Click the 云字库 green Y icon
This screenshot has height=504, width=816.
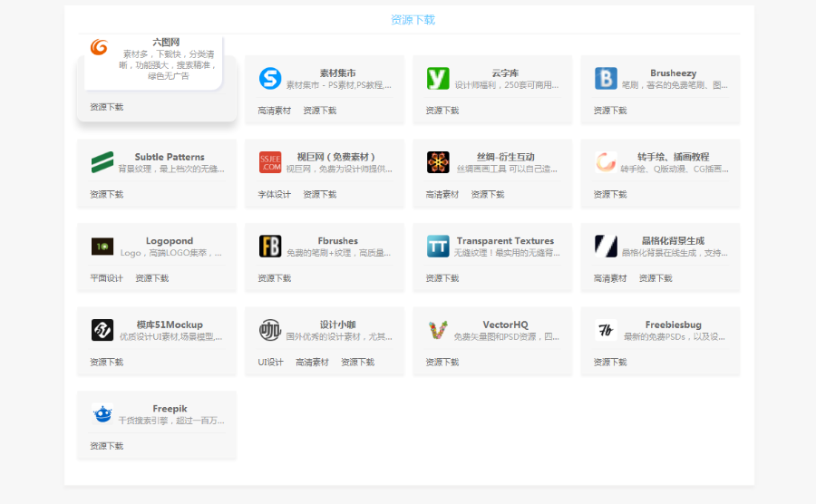(x=438, y=79)
